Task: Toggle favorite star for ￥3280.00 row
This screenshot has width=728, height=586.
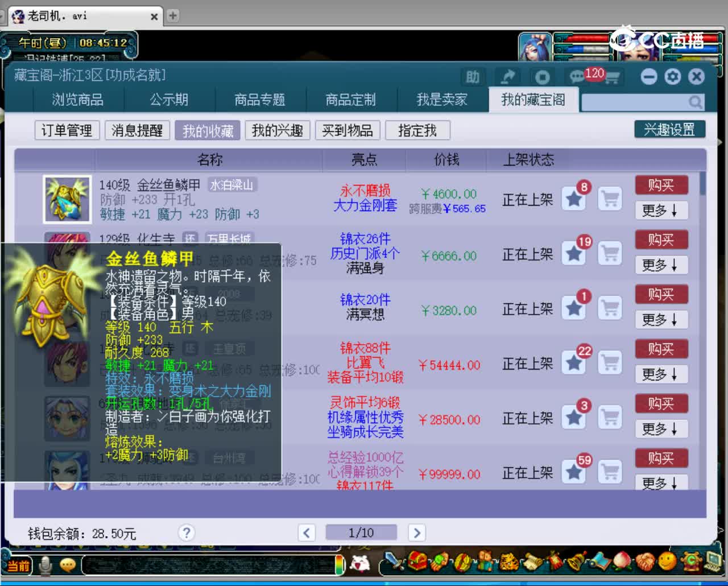Action: click(574, 308)
